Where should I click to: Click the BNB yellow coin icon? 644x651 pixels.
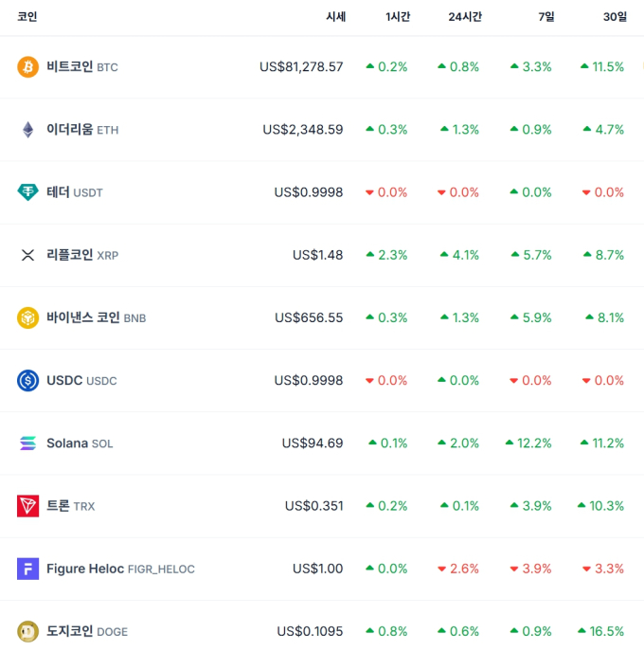(x=27, y=317)
